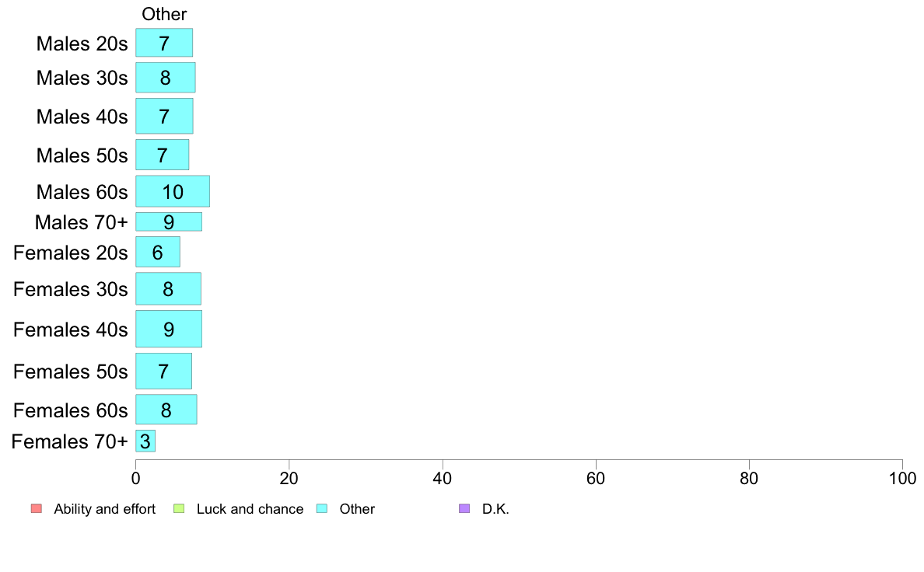Click the Other column header label

pos(164,14)
